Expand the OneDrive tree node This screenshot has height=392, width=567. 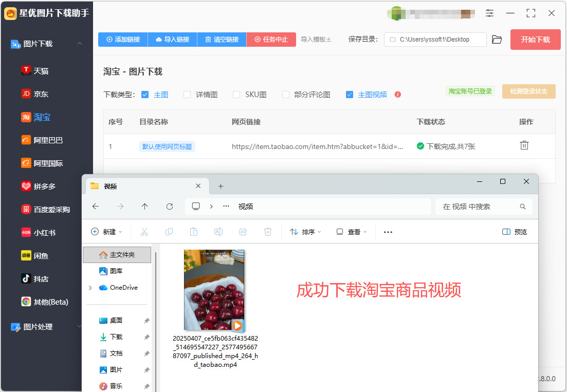click(90, 288)
